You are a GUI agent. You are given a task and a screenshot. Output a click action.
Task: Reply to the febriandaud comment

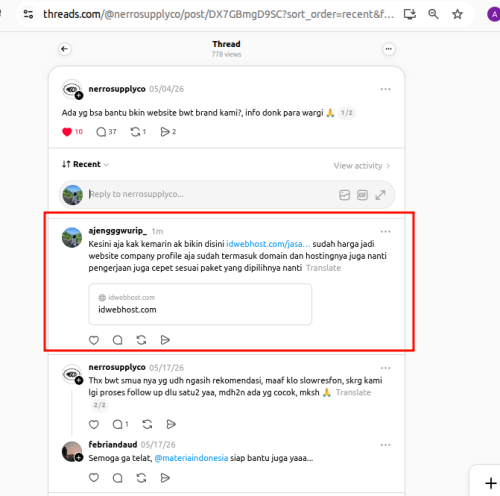(x=117, y=478)
